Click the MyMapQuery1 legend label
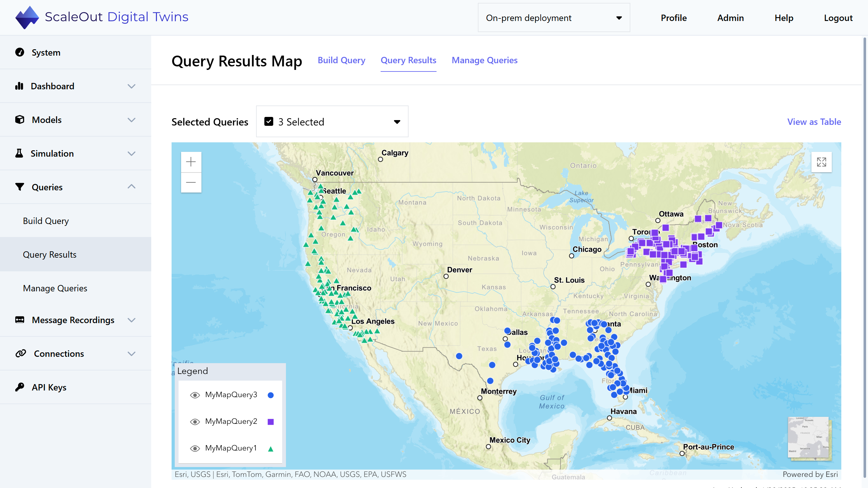Screen dimensions: 868x488 tap(231, 448)
